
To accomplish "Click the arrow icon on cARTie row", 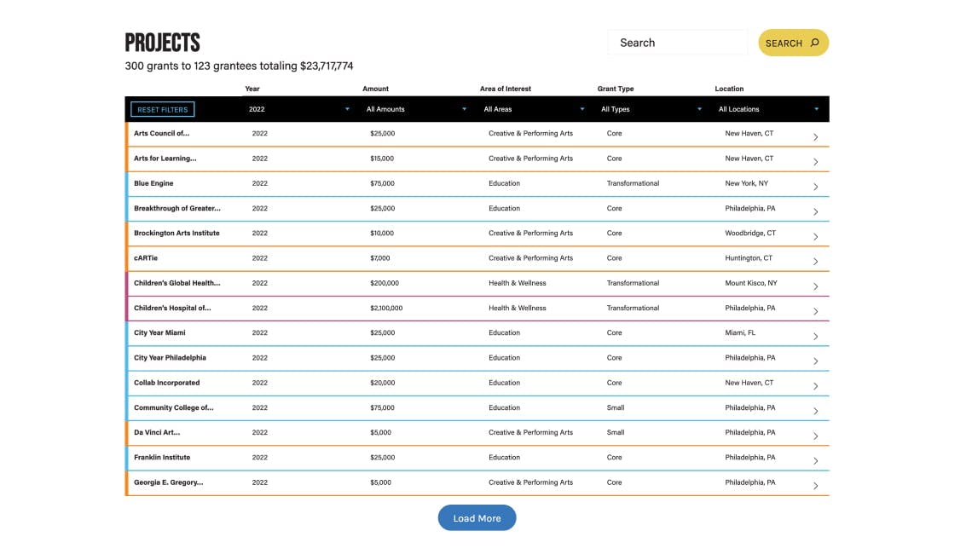I will 815,262.
